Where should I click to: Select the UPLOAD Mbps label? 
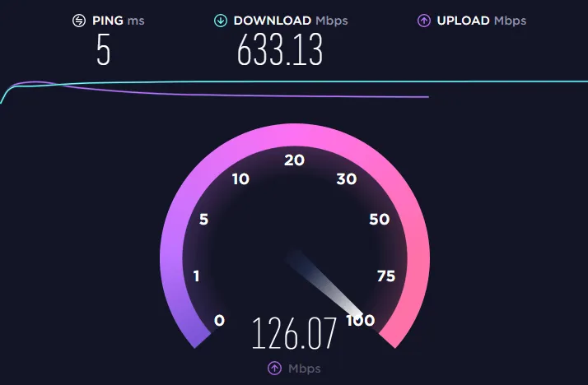[x=482, y=21]
